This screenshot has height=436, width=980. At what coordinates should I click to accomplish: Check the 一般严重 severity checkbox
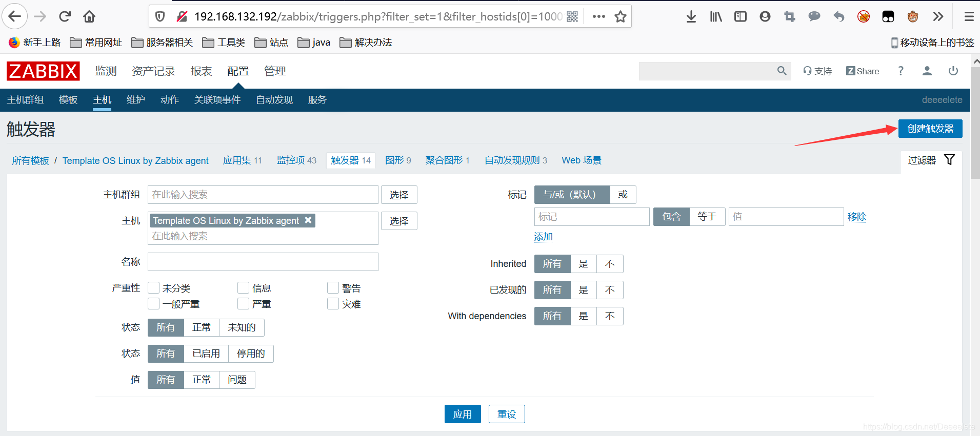coord(153,304)
